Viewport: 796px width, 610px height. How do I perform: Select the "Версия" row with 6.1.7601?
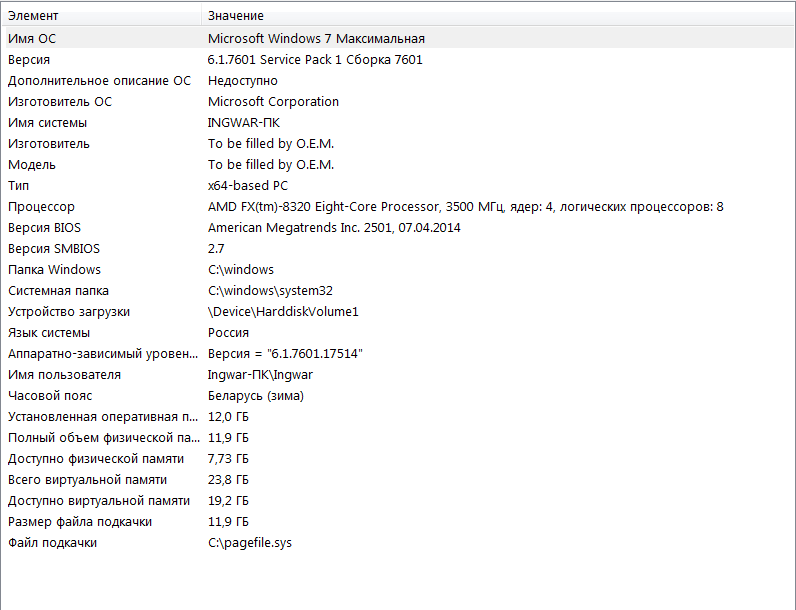pos(29,59)
